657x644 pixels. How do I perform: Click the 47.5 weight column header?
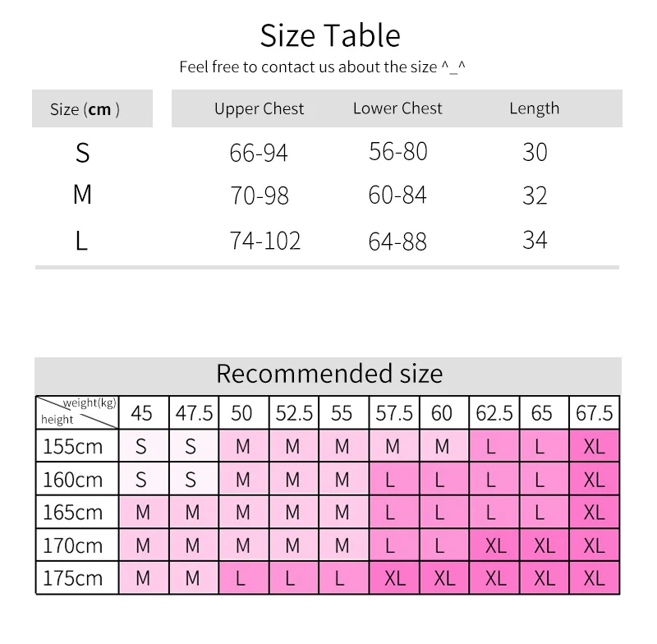tap(194, 412)
